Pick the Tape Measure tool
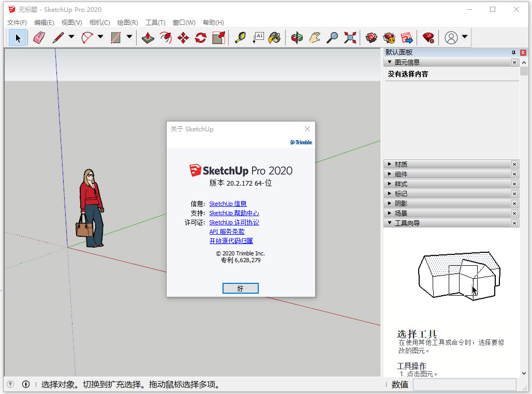The height and width of the screenshot is (394, 532). click(240, 37)
